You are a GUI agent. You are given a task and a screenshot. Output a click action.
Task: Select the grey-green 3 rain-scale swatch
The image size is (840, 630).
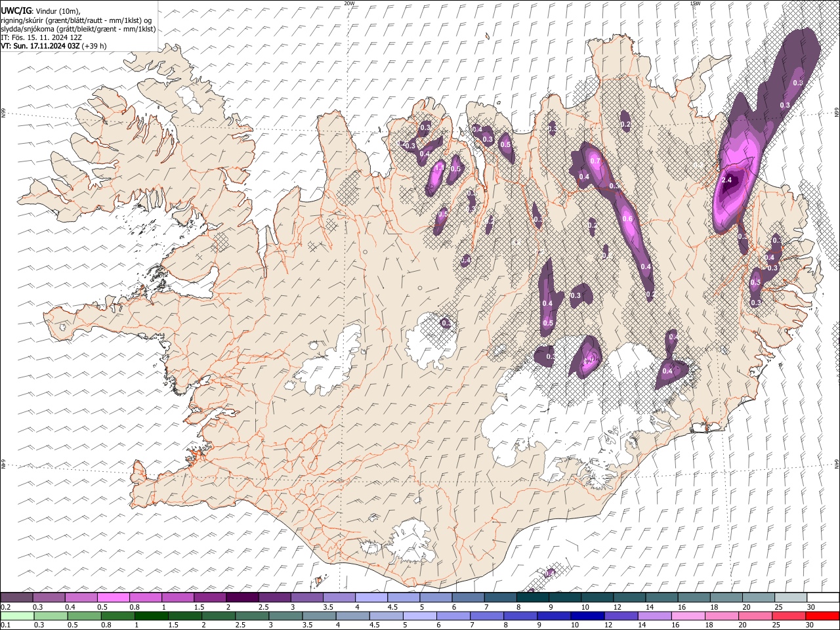click(x=286, y=616)
